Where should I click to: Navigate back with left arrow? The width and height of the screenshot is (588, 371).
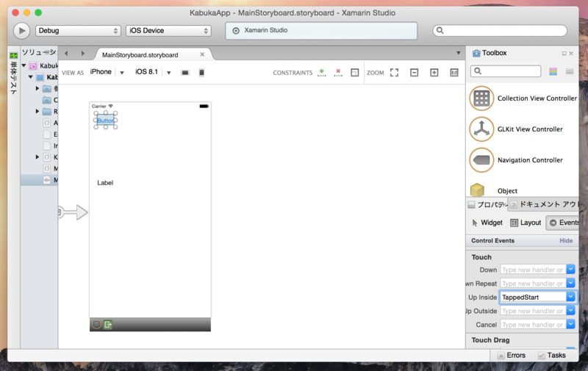pos(66,54)
